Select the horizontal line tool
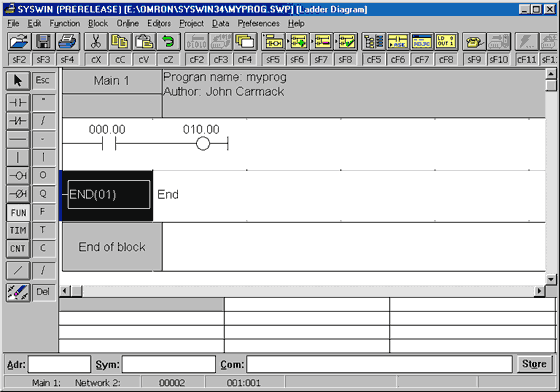The width and height of the screenshot is (560, 392). pos(18,139)
